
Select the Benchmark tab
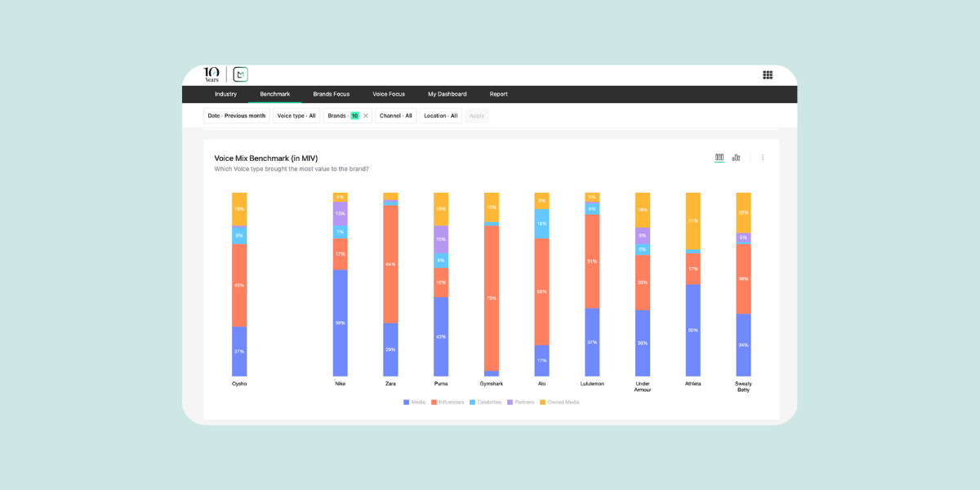[x=275, y=94]
